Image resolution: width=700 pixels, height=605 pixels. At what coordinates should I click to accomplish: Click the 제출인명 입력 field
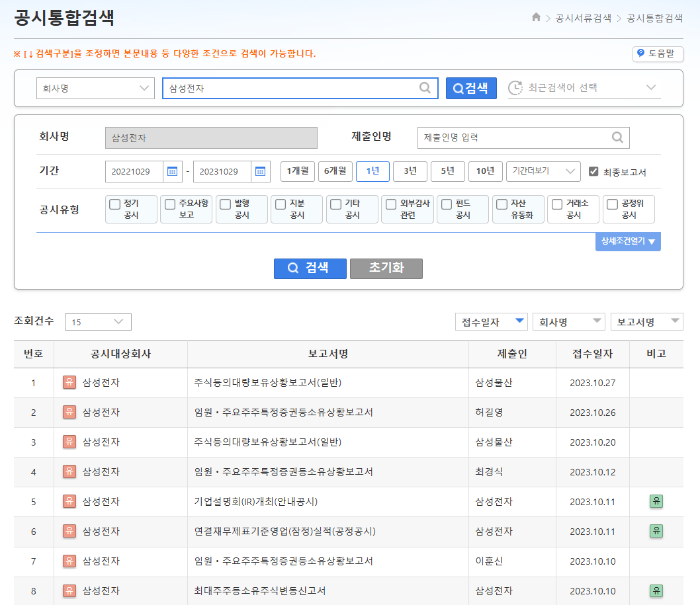pos(523,138)
